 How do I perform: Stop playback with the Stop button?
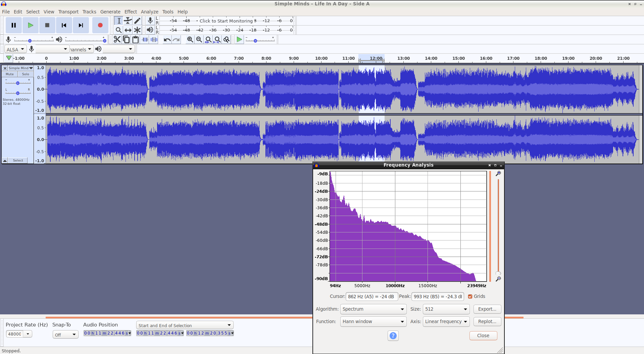(47, 25)
